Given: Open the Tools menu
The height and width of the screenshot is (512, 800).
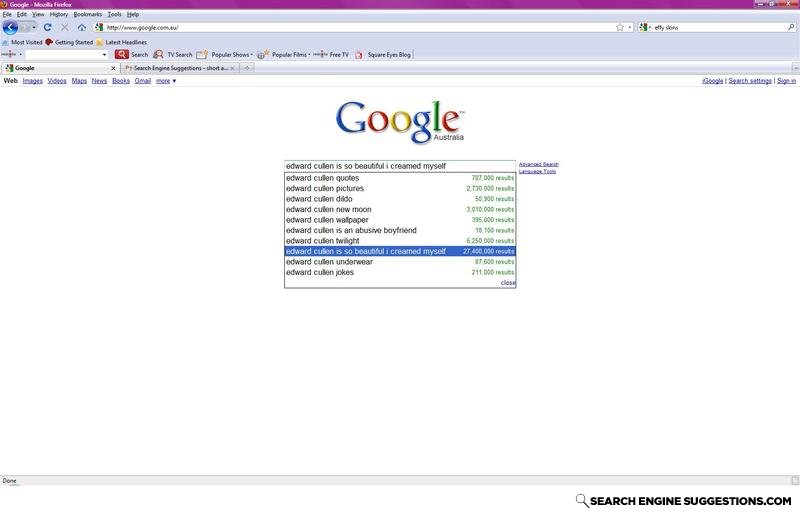Looking at the screenshot, I should [114, 15].
